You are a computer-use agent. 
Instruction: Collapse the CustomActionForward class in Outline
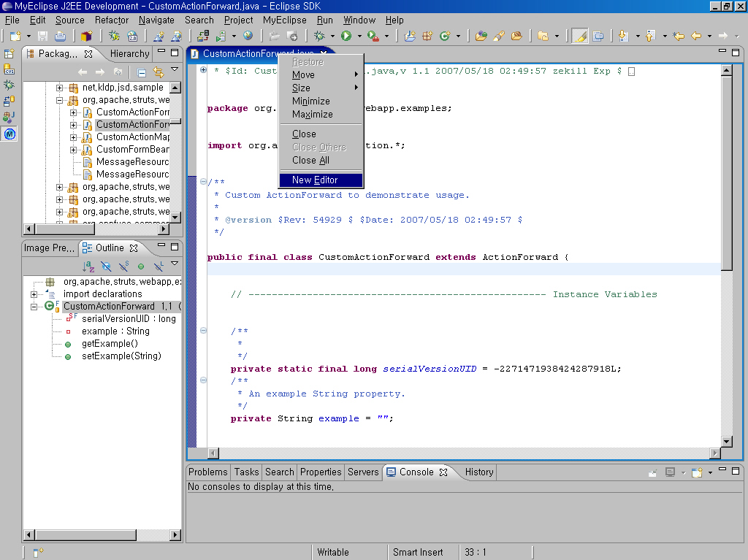click(34, 307)
